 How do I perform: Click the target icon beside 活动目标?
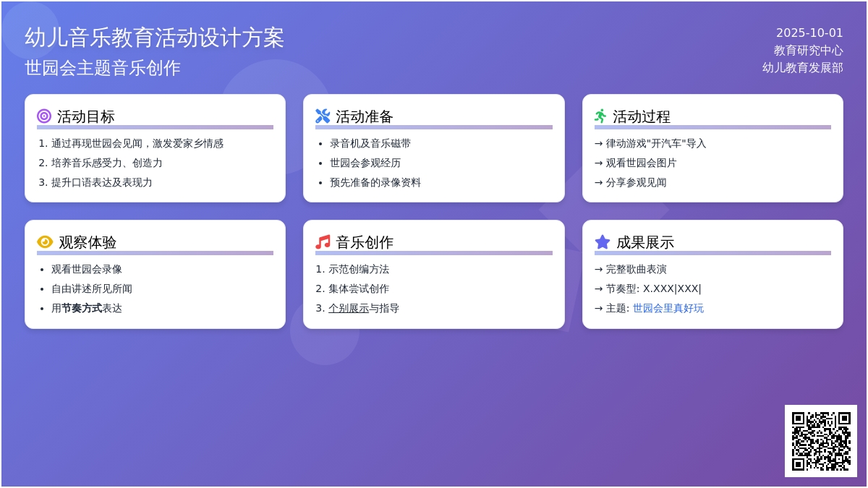tap(44, 116)
